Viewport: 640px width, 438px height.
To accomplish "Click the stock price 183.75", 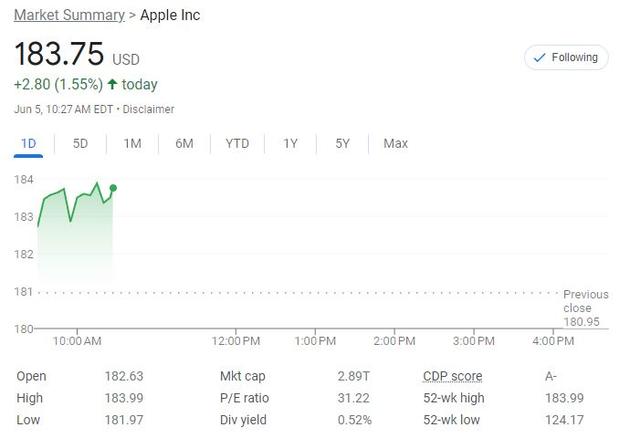I will pyautogui.click(x=59, y=55).
